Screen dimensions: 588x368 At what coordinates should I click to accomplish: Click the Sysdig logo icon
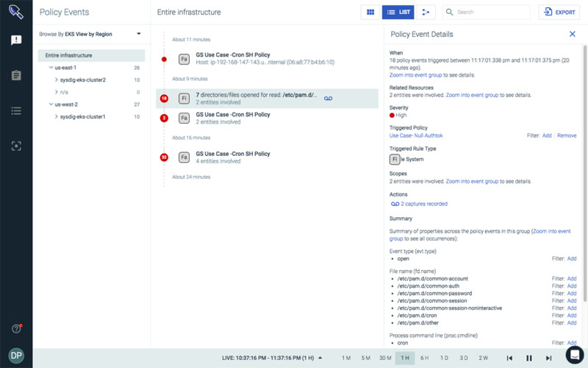coord(16,12)
